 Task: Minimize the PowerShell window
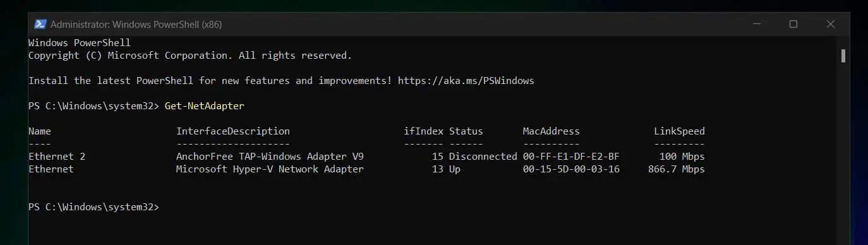pyautogui.click(x=757, y=24)
